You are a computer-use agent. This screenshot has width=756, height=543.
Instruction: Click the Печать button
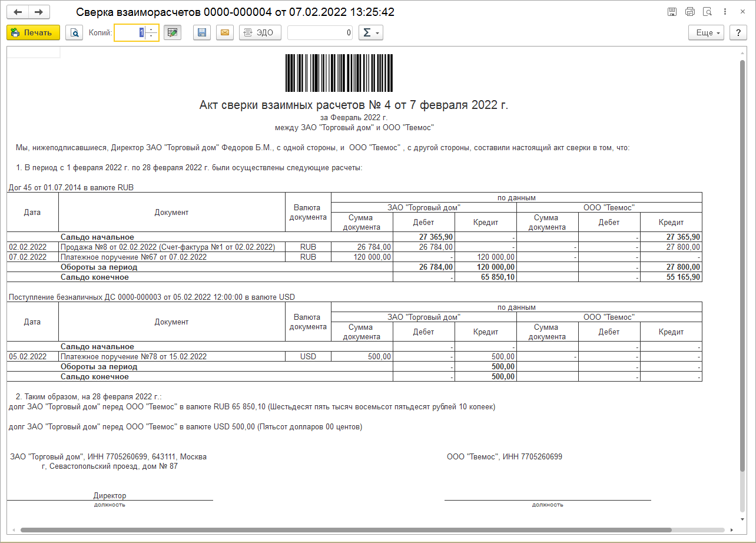(x=33, y=32)
